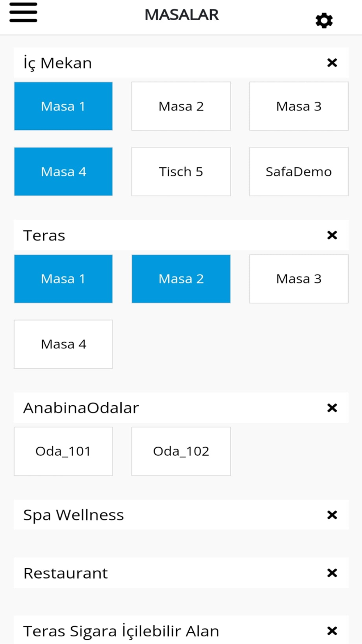Click the X icon in the AnabinaOdalar row

click(x=332, y=408)
